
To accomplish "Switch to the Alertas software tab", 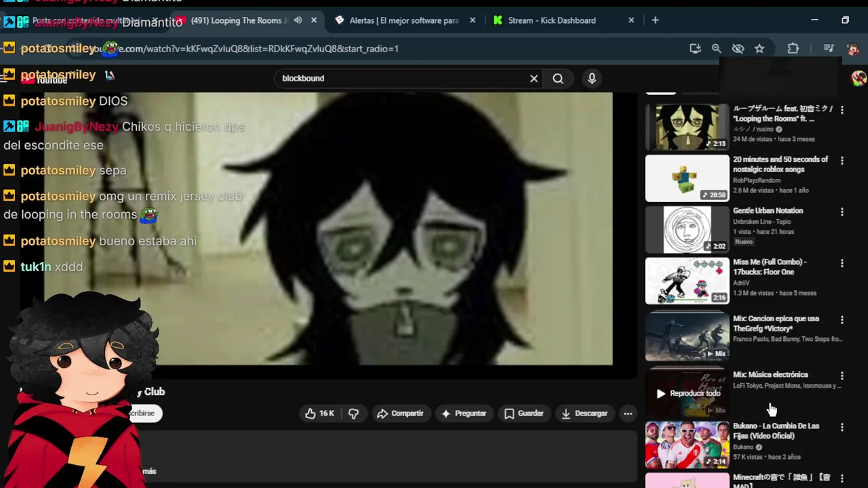I will coord(403,20).
